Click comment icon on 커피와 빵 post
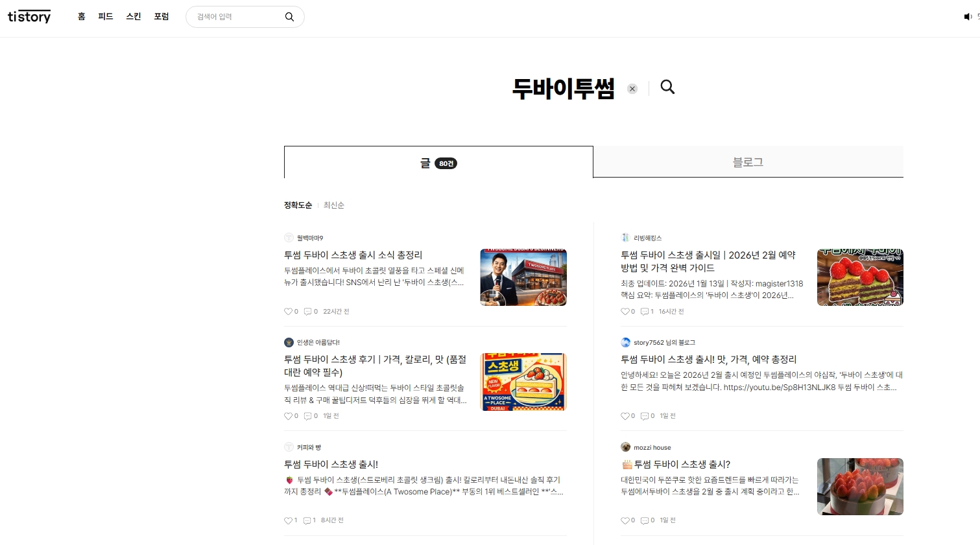Image resolution: width=980 pixels, height=545 pixels. (x=307, y=520)
